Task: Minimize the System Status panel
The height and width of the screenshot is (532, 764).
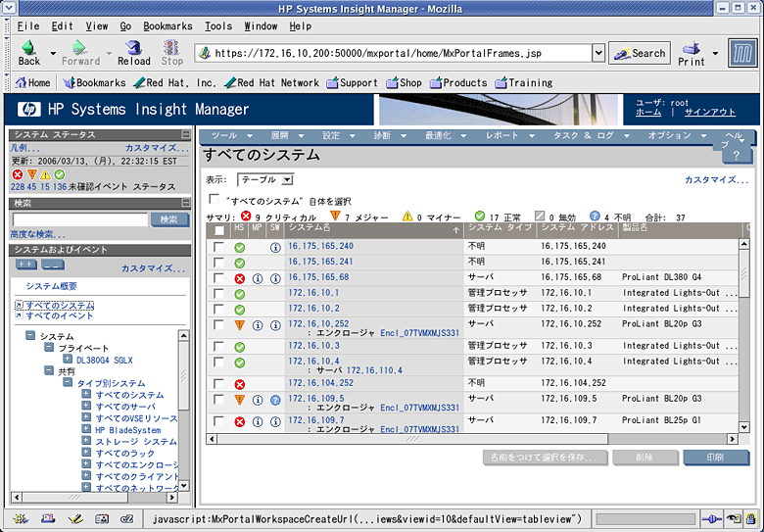Action: coord(186,134)
